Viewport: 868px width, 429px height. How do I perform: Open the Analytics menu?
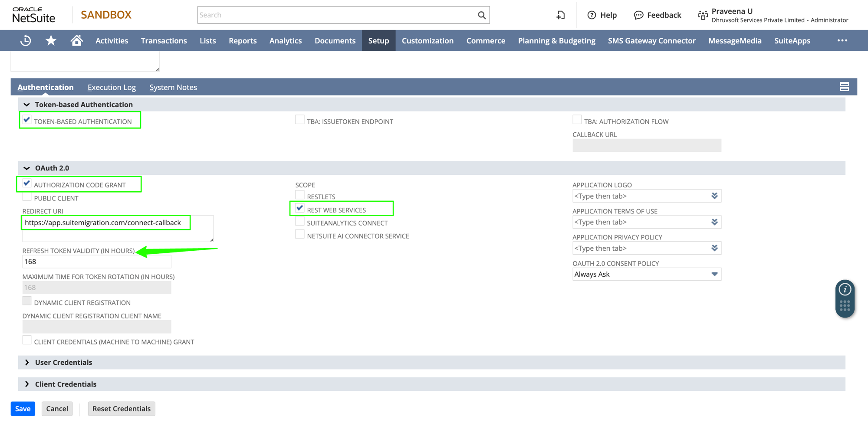tap(286, 41)
